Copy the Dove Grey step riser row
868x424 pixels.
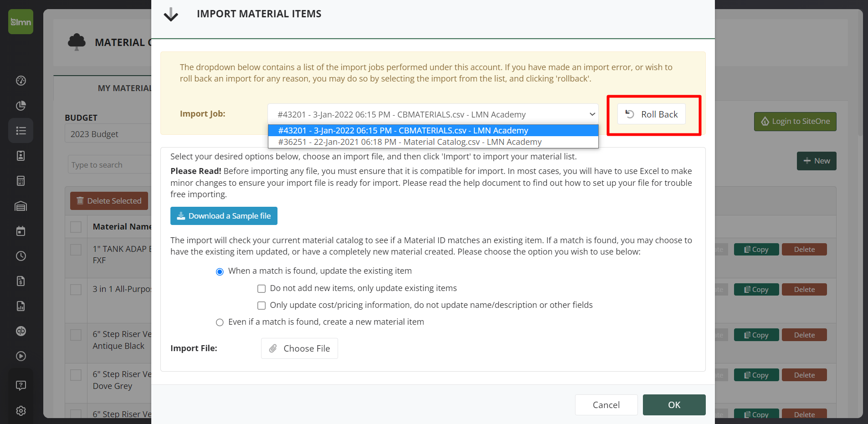756,375
